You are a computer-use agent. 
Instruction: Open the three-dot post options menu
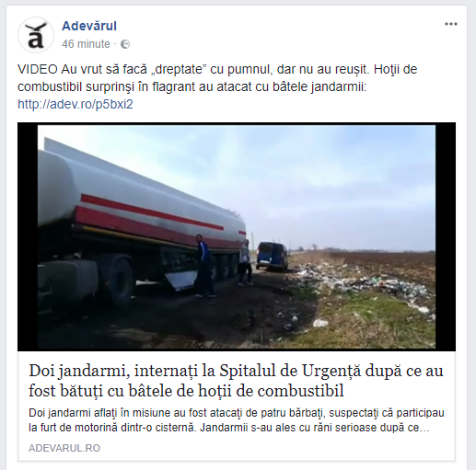click(x=451, y=24)
